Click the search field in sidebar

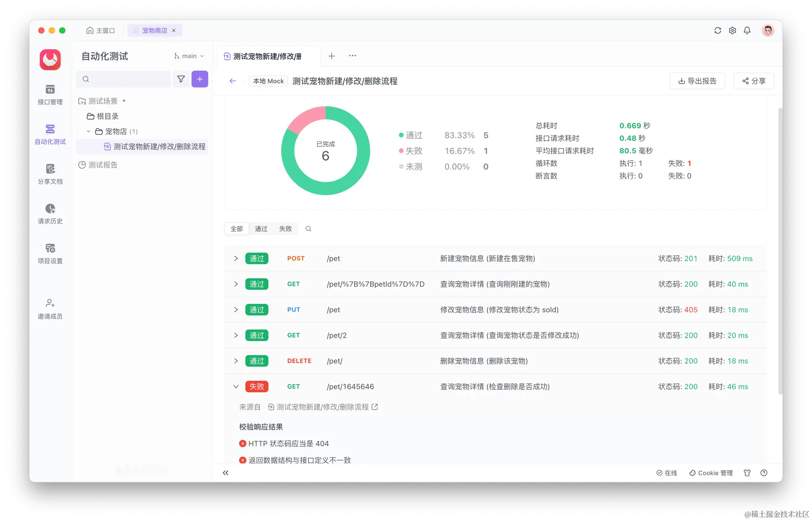(x=126, y=79)
